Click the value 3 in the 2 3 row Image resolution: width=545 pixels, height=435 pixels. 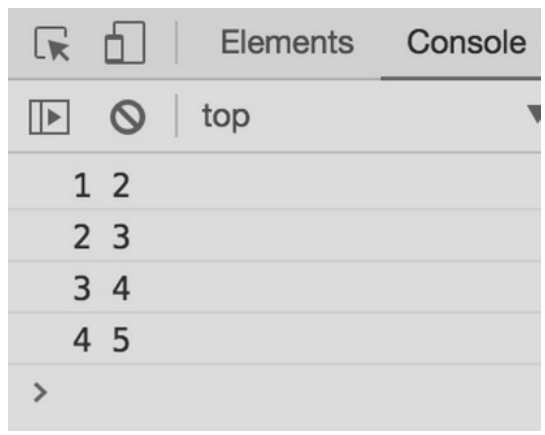click(x=121, y=237)
